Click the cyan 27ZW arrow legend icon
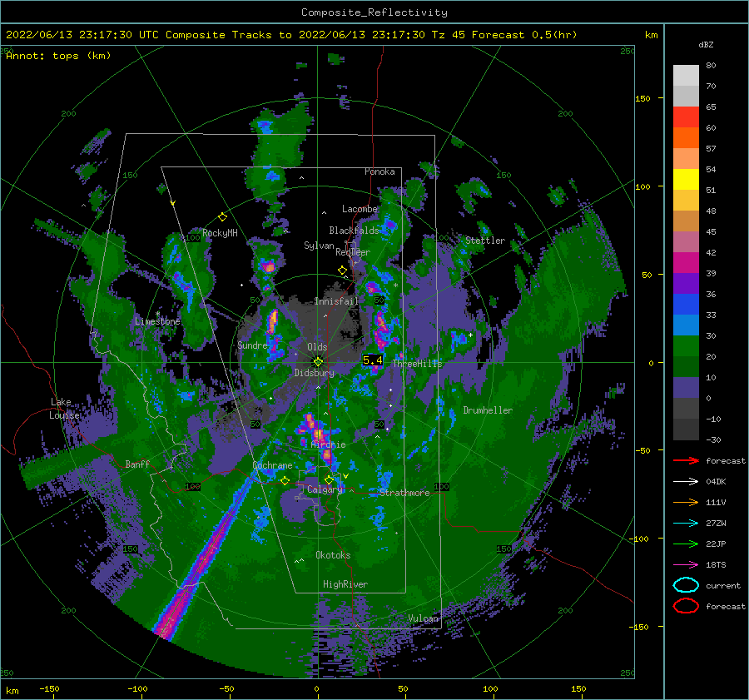Image resolution: width=749 pixels, height=700 pixels. tap(686, 524)
